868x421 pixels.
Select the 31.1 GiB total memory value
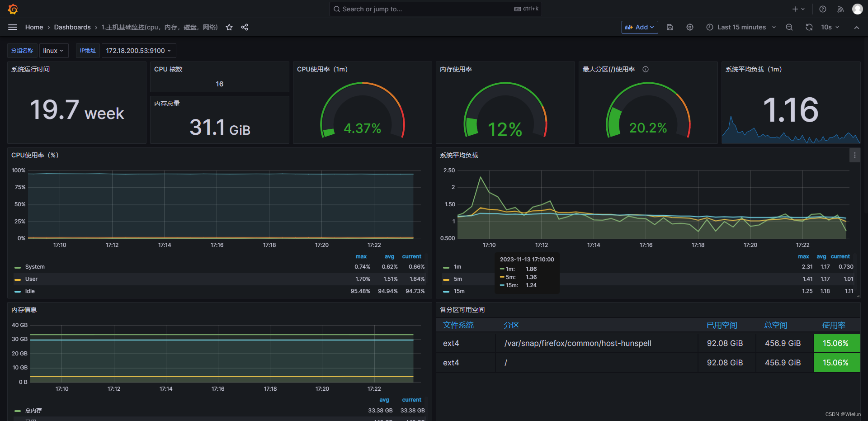click(x=220, y=127)
